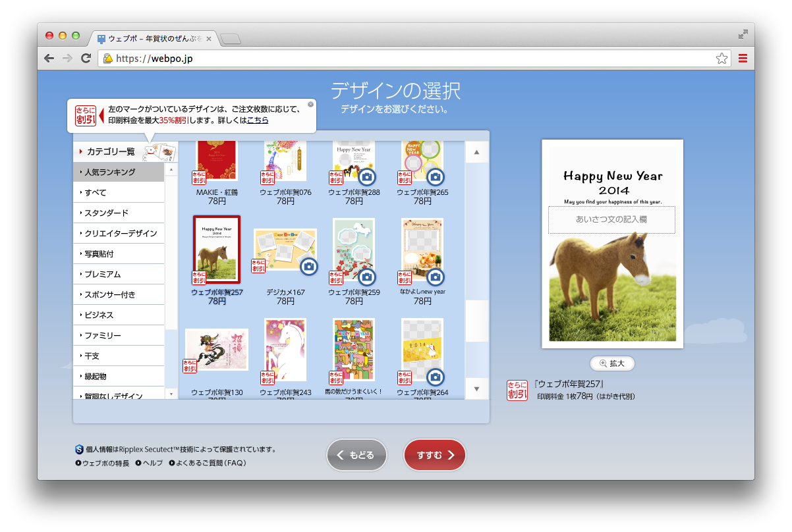Viewport: 792px width, 532px height.
Task: Open すべて category
Action: tap(119, 192)
